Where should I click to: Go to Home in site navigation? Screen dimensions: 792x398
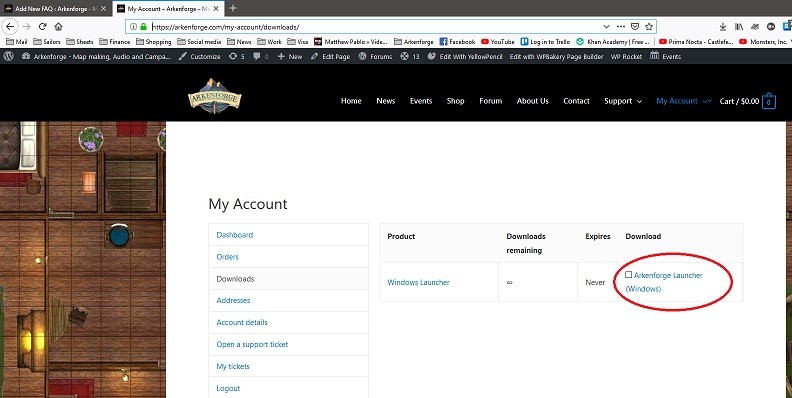[351, 101]
